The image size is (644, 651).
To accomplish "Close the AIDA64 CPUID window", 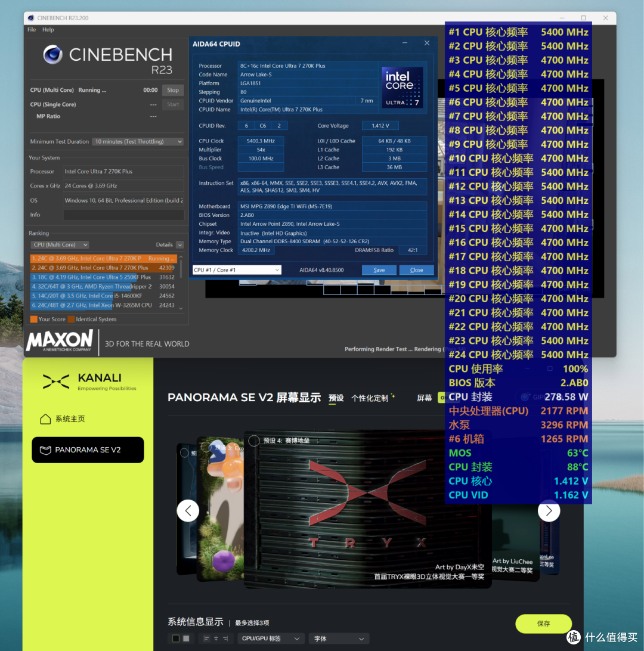I will point(427,43).
